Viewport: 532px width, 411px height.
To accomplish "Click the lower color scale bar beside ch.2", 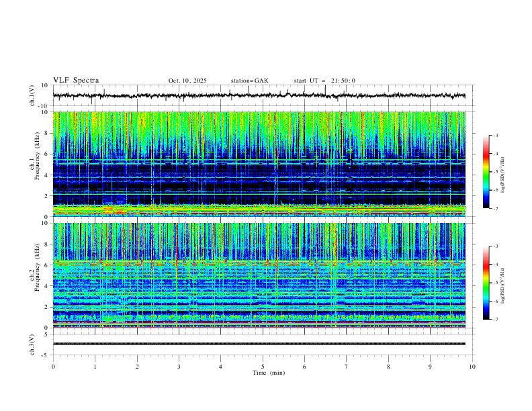I will pos(486,283).
